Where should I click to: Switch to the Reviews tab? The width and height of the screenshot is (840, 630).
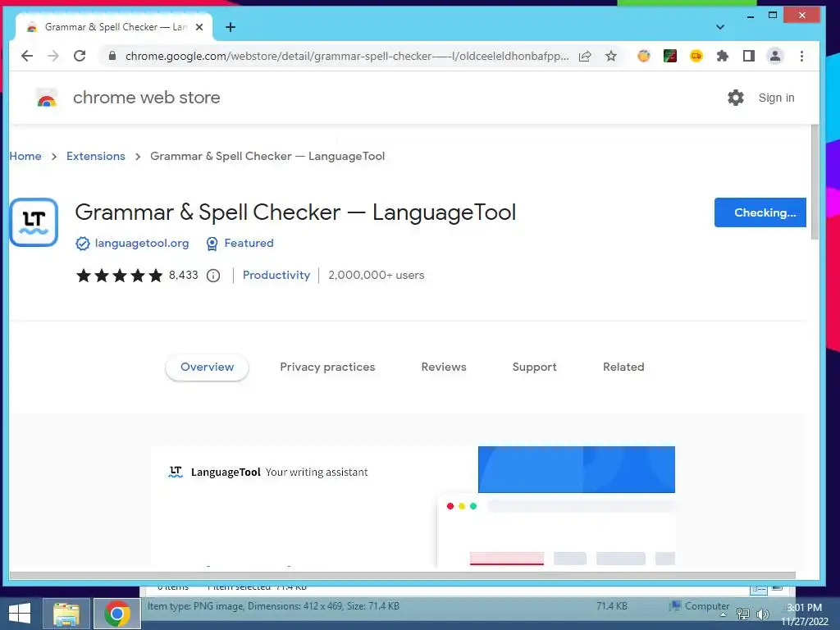444,367
